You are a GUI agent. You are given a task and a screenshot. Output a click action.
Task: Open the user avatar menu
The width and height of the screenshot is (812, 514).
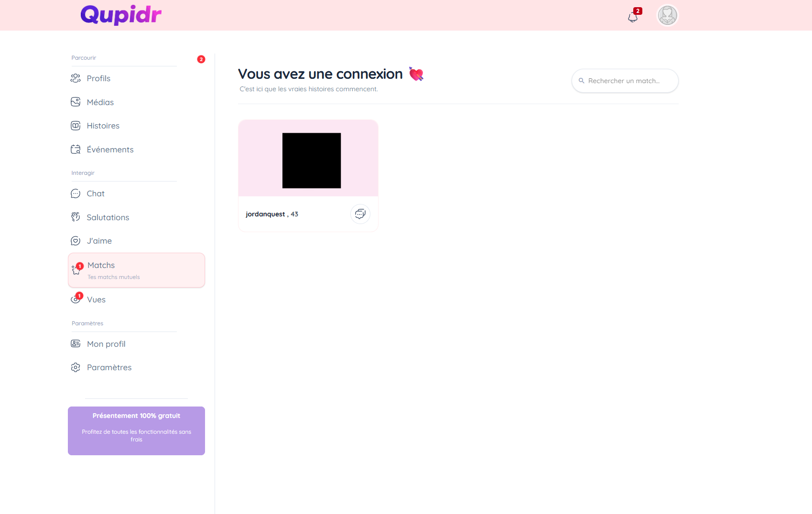point(667,15)
